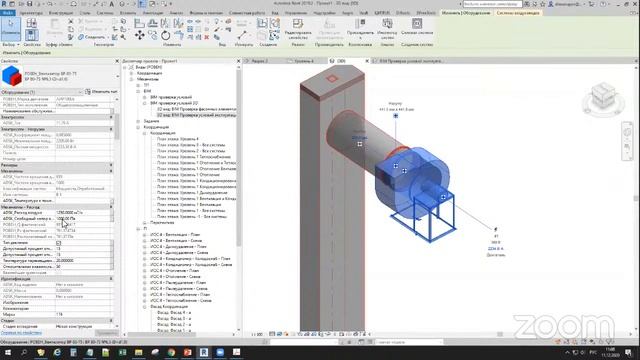The height and width of the screenshot is (360, 640).
Task: Toggle the pressure type checkbox in Properties
Action: coord(58,242)
